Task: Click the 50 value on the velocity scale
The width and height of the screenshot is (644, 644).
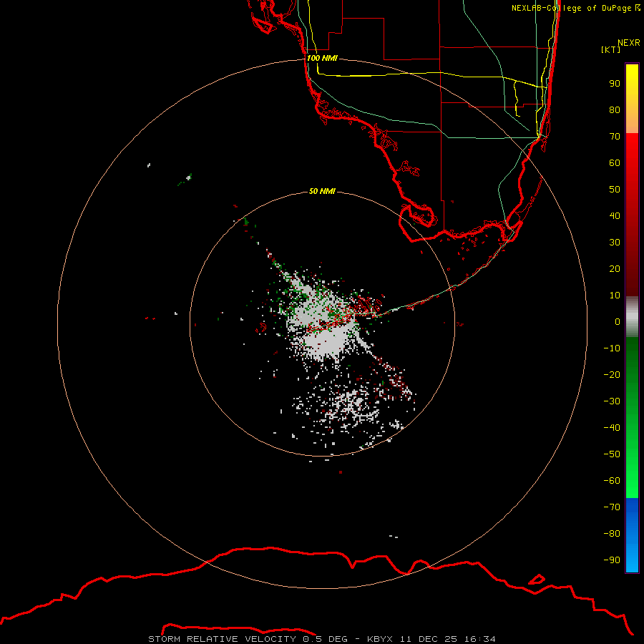Action: (x=615, y=190)
